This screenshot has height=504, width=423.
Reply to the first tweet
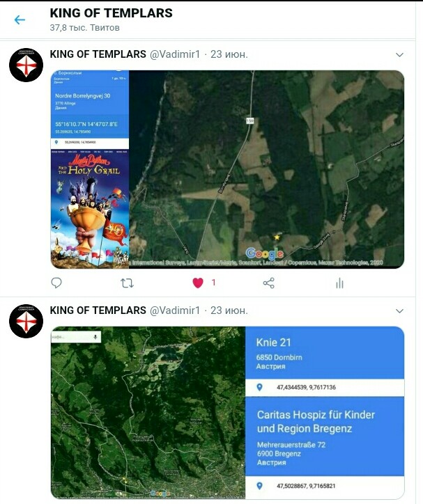tap(56, 283)
